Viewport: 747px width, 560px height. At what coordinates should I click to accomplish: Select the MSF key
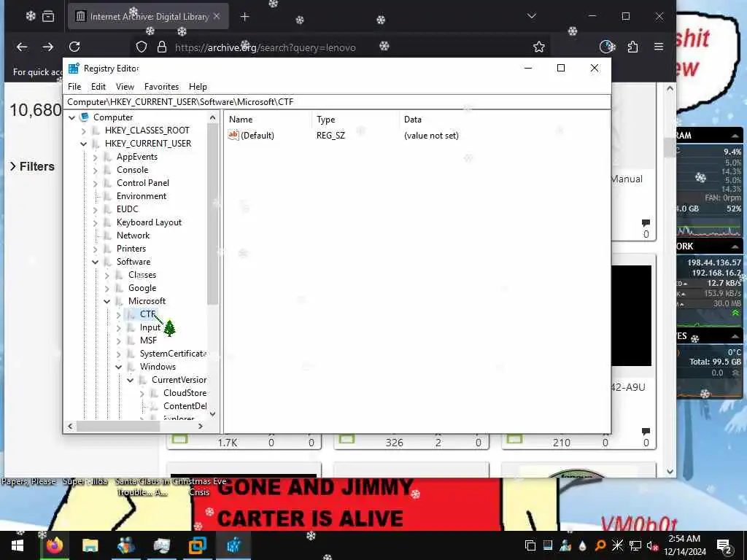tap(148, 341)
